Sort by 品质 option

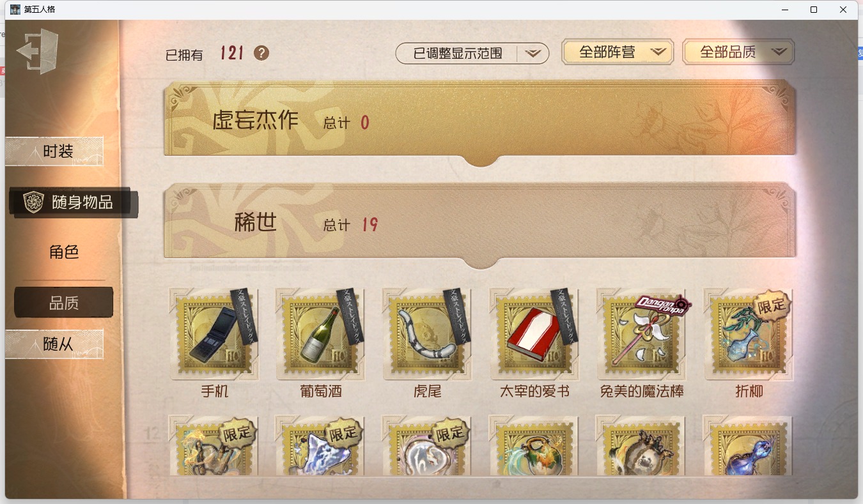point(64,303)
